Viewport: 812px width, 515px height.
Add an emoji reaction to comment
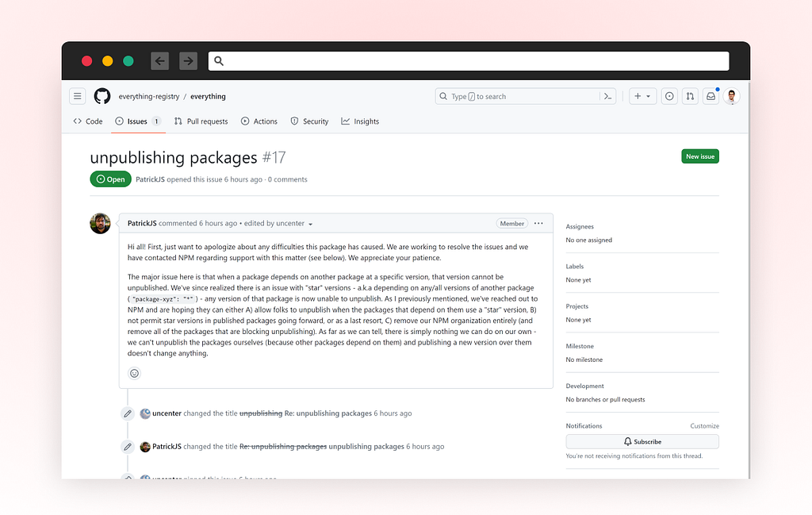(x=134, y=373)
